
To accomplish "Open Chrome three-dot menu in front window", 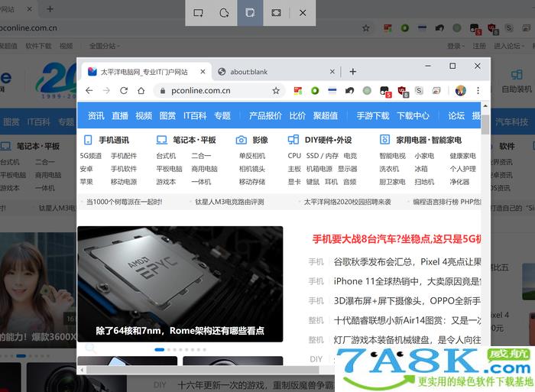I will [478, 90].
